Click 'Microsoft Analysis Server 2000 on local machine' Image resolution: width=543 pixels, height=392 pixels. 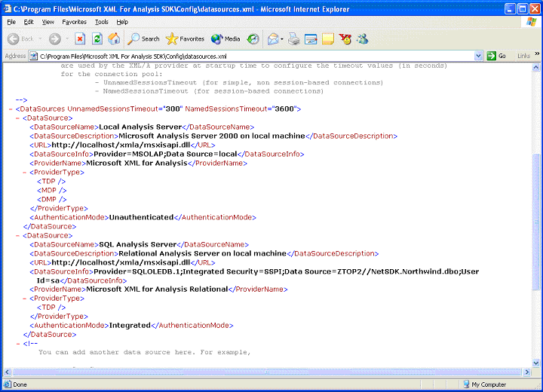click(212, 136)
